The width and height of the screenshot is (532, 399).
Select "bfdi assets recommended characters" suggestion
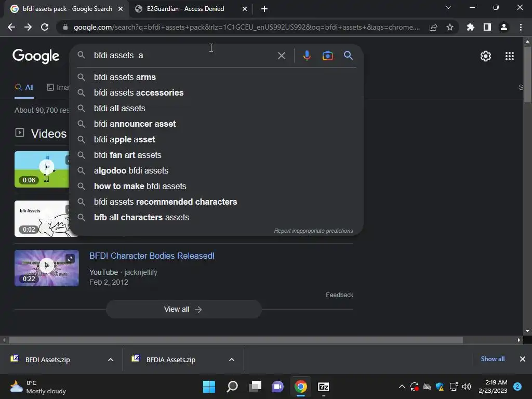click(217, 202)
